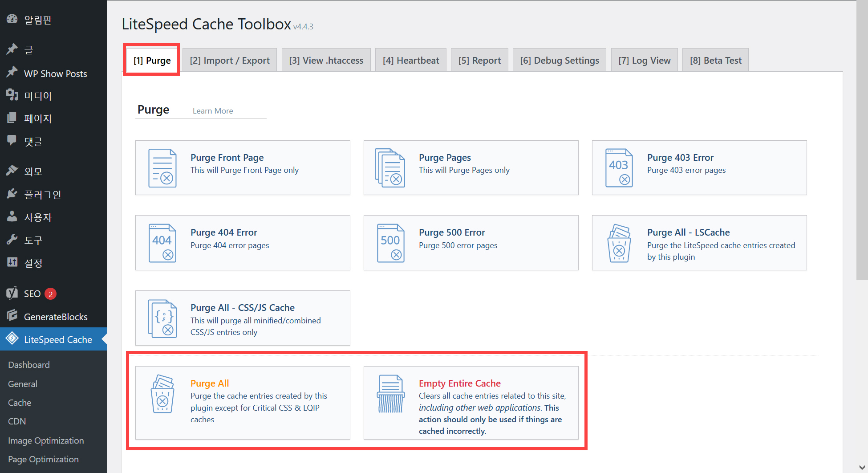Screen dimensions: 868x473
Task: Switch to the [1] Purge tab
Action: [x=152, y=60]
